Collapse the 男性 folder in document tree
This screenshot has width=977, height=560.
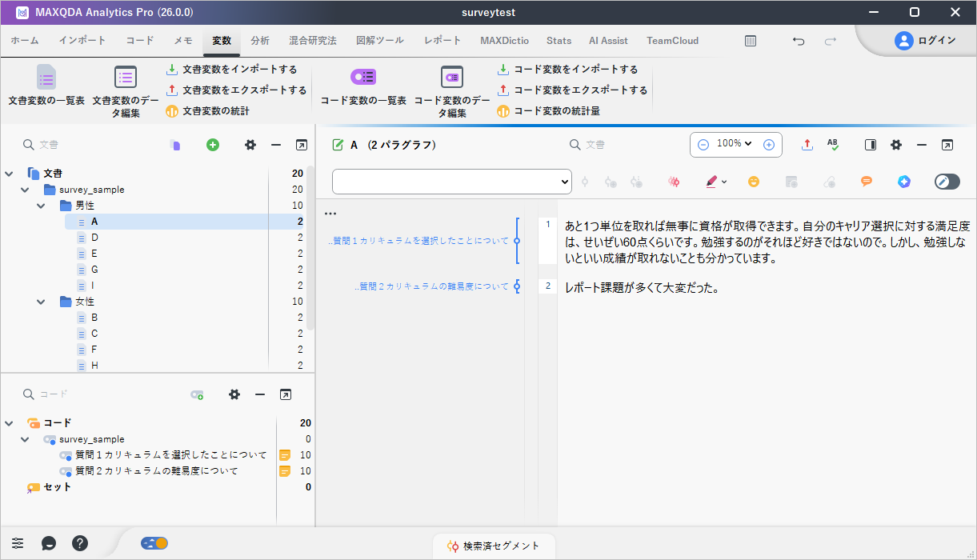click(x=41, y=206)
